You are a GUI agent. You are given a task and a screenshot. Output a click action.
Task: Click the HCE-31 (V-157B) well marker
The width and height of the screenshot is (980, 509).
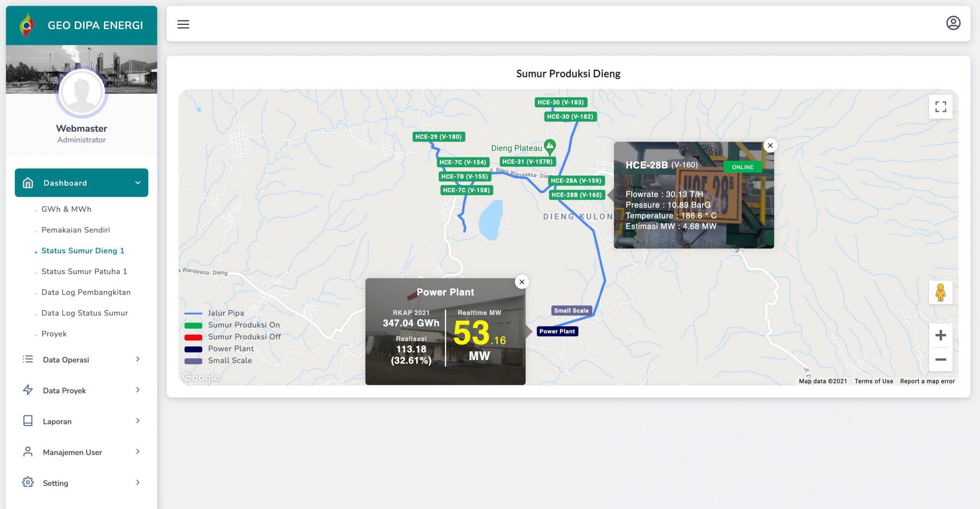[528, 162]
